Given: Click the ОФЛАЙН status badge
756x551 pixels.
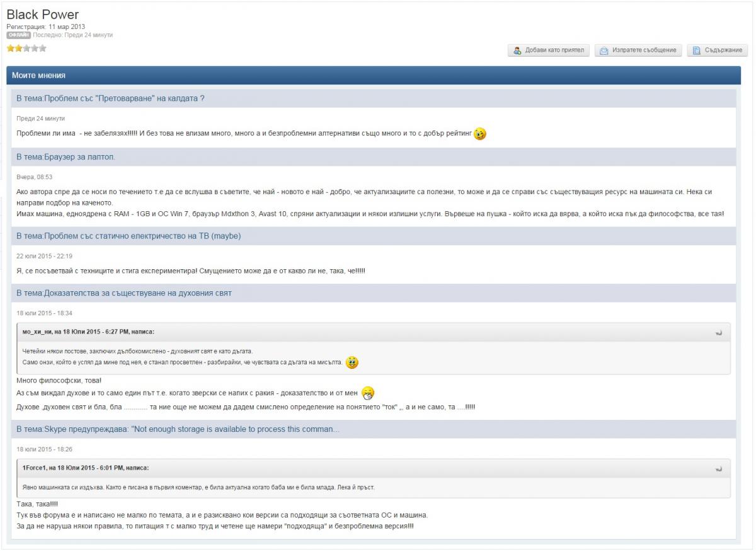Looking at the screenshot, I should click(x=18, y=35).
